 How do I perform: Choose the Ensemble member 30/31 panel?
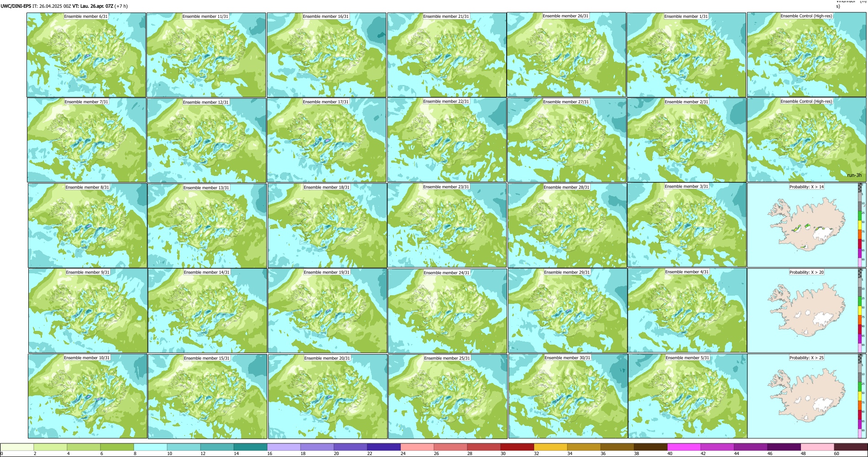tap(568, 396)
